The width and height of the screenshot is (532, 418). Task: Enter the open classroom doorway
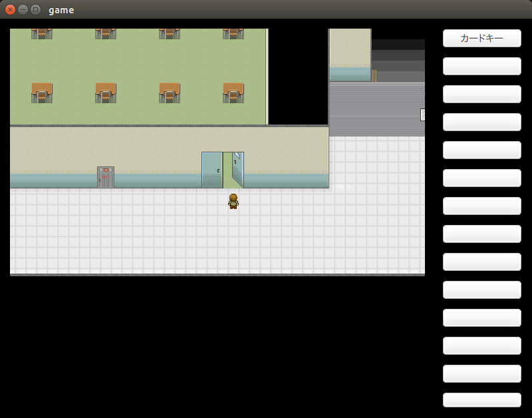click(227, 170)
